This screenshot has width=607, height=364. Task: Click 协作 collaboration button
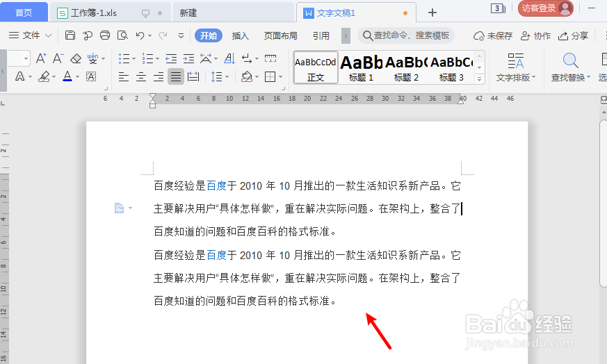pos(535,36)
